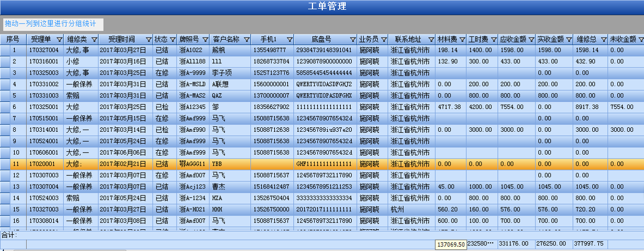Select row with order 170327004
Screen dimensions: 644x251
(45, 50)
